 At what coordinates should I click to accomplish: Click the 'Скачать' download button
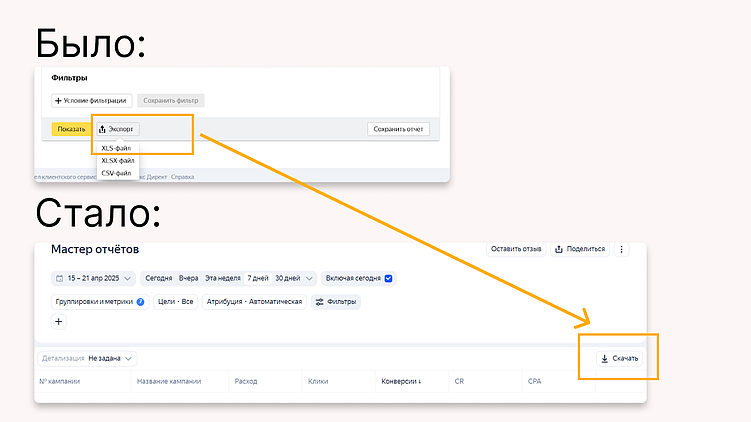620,358
